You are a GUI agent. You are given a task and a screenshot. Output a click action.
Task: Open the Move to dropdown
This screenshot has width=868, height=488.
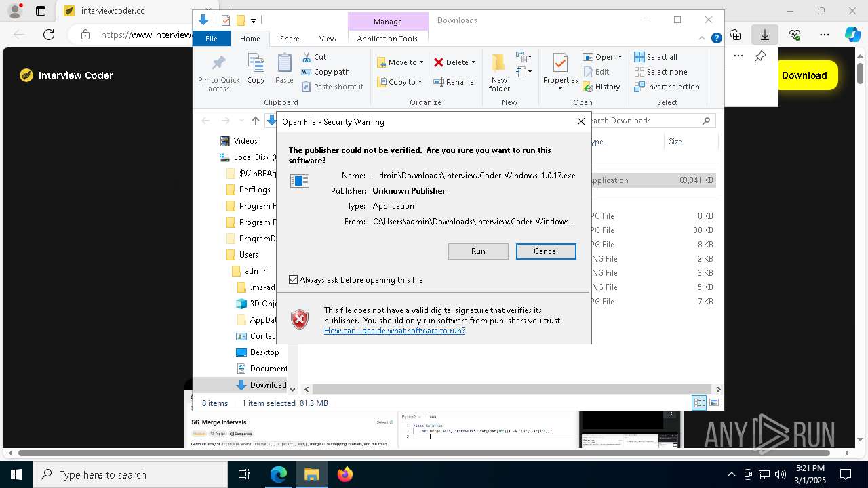(x=400, y=62)
